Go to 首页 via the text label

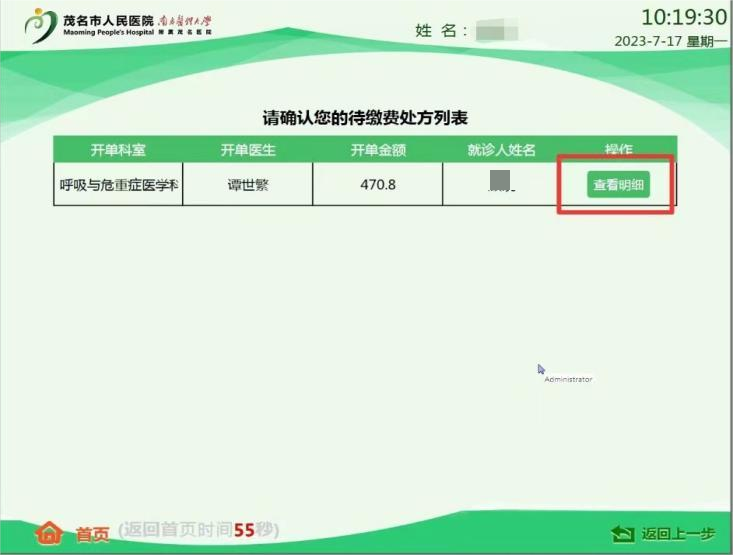pos(92,533)
